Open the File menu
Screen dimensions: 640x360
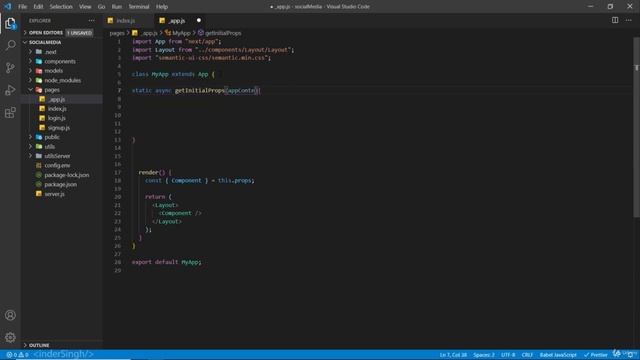pos(22,7)
